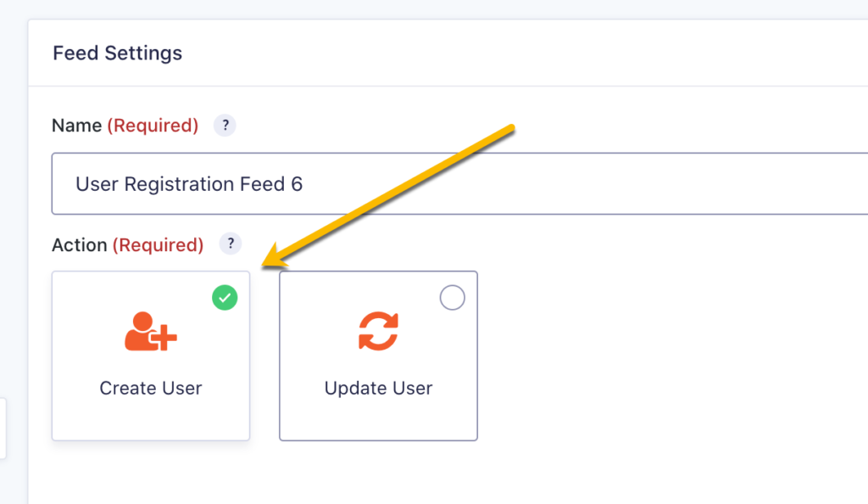
Task: Select the empty radio circle on Update User
Action: coord(453,298)
